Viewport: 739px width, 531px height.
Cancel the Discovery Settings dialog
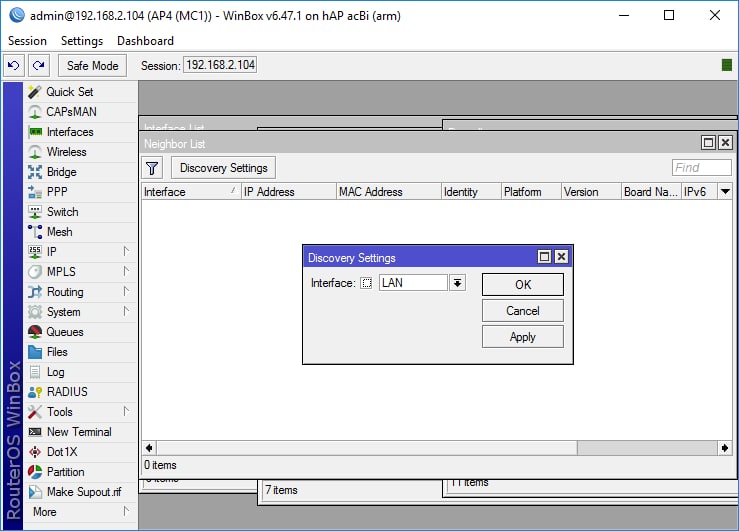pos(523,311)
